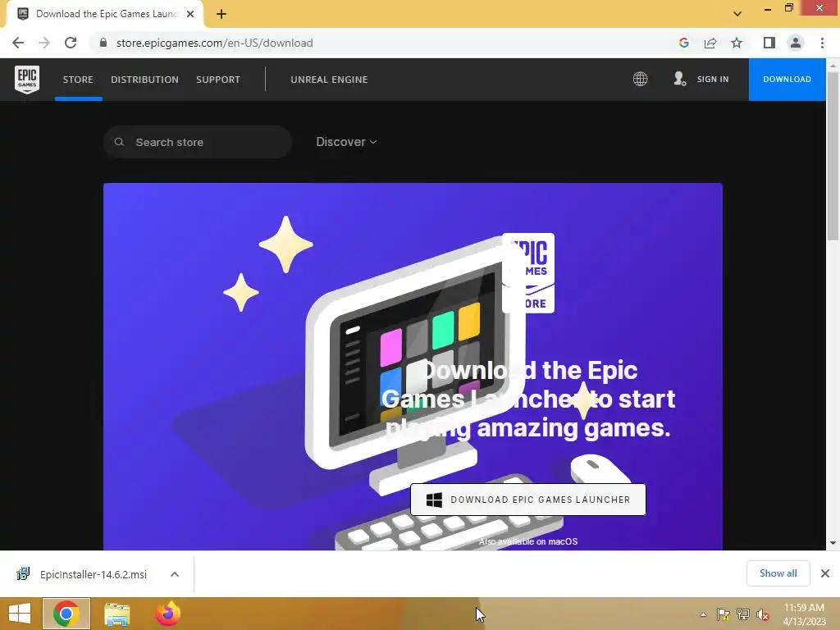The image size is (840, 630).
Task: Launch Firefox from the taskbar
Action: click(167, 614)
